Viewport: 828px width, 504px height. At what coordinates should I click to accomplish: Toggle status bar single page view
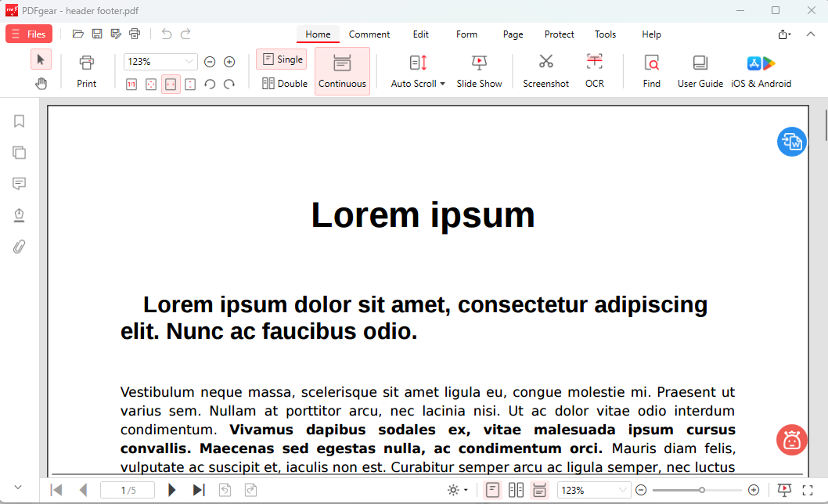[492, 490]
